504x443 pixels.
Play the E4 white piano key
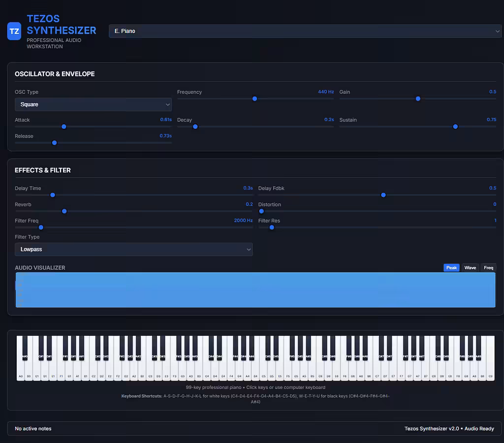coord(223,370)
